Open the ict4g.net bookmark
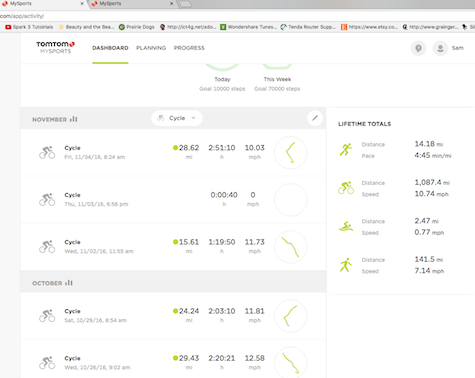The width and height of the screenshot is (475, 378). point(188,27)
